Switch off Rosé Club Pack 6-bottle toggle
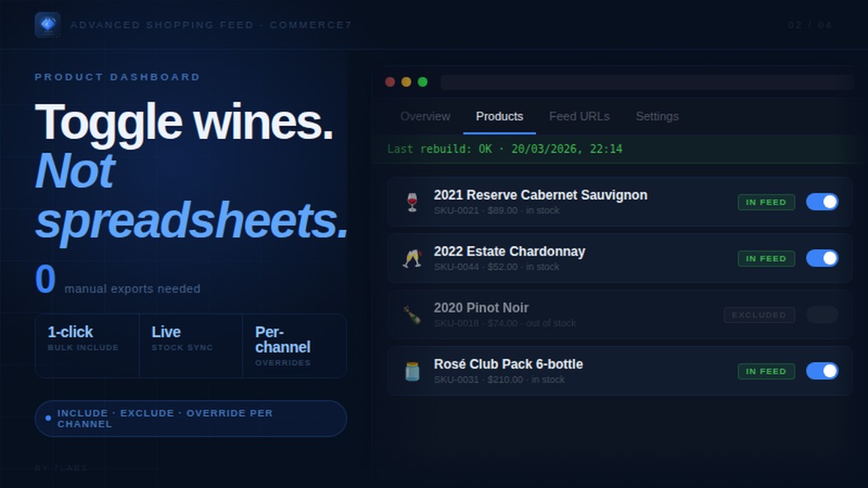The width and height of the screenshot is (868, 488). [x=821, y=371]
